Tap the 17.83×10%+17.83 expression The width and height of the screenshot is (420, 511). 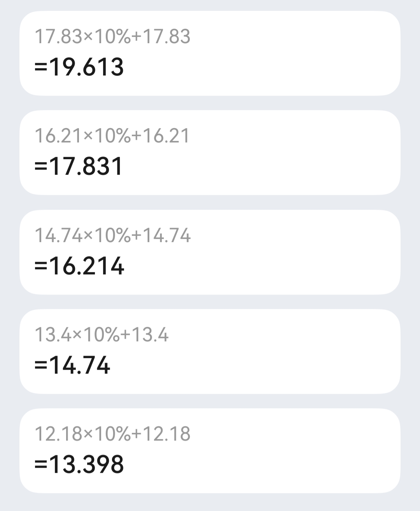(112, 37)
